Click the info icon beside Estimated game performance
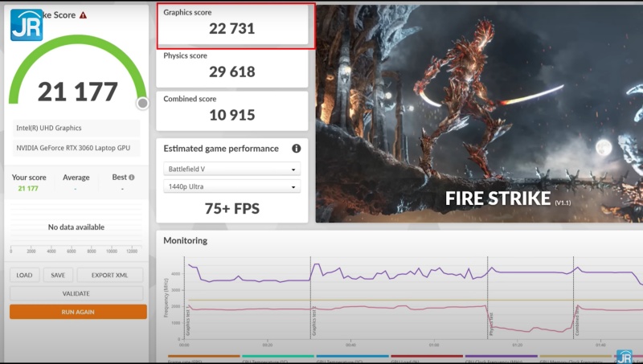 click(x=296, y=149)
